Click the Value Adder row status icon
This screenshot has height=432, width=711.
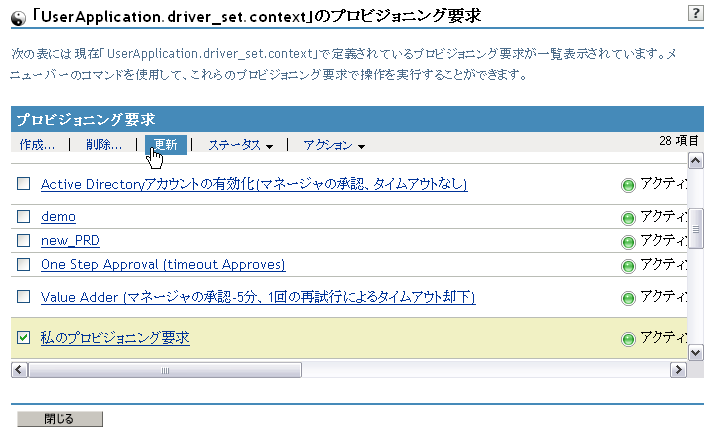pos(628,298)
